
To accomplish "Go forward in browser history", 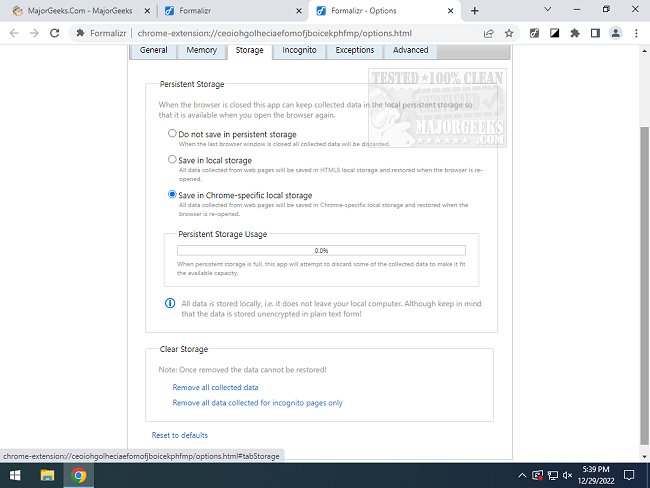I will click(x=34, y=33).
